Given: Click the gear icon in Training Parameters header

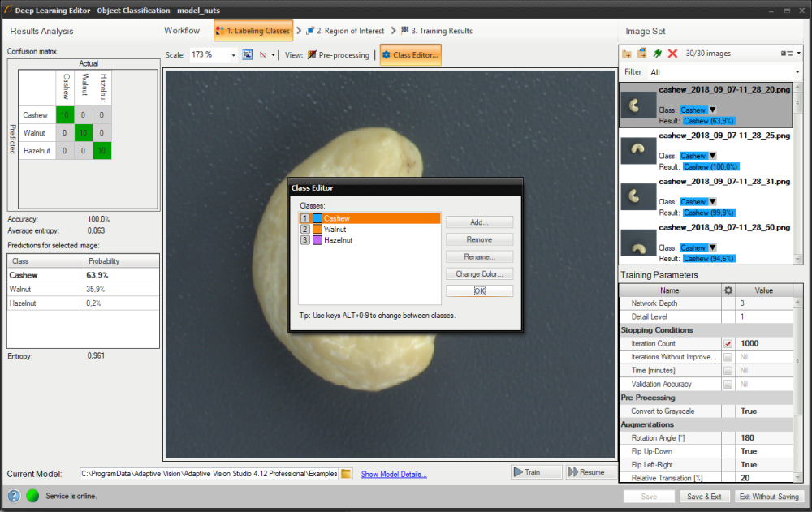Looking at the screenshot, I should coord(728,290).
